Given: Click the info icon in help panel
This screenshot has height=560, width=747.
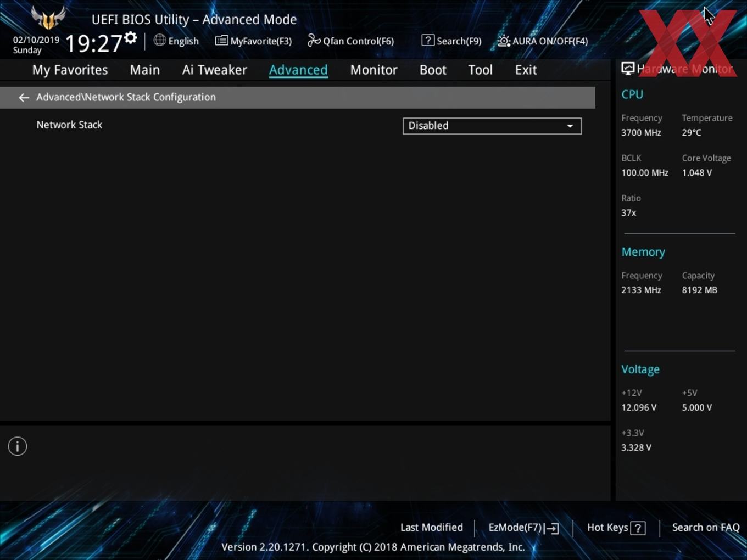Looking at the screenshot, I should point(18,446).
